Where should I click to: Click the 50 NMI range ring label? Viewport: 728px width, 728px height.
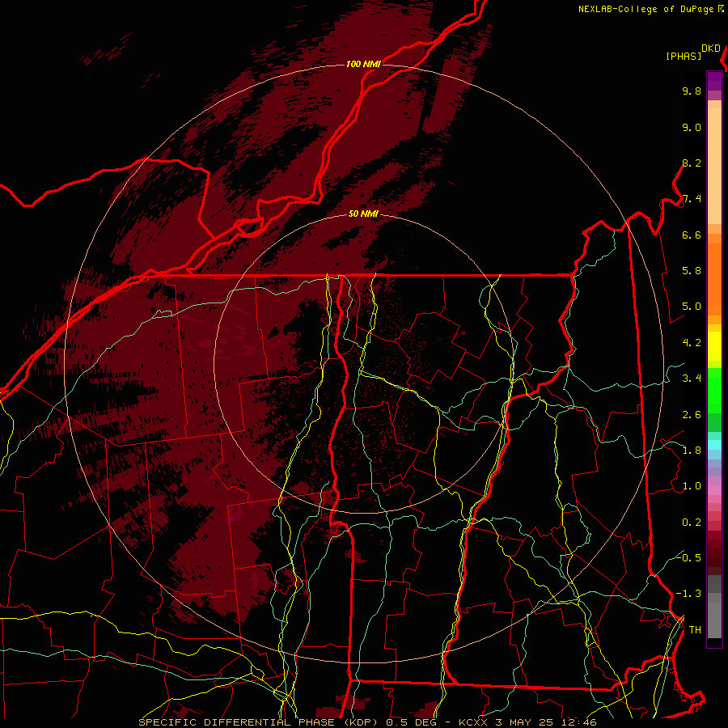363,214
